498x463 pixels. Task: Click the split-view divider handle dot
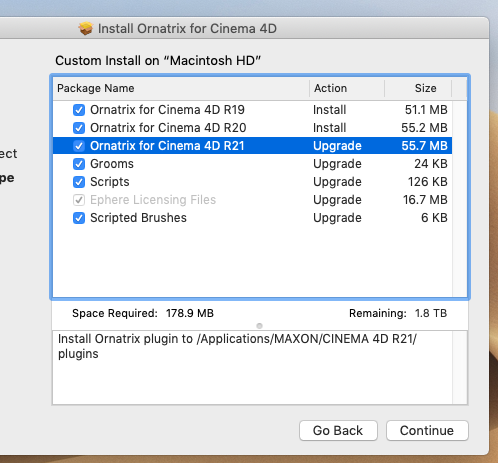(x=259, y=326)
